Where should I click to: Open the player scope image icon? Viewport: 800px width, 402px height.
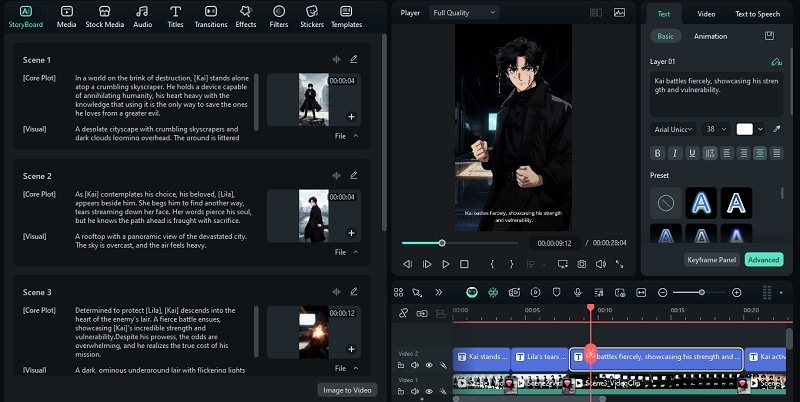click(x=619, y=13)
